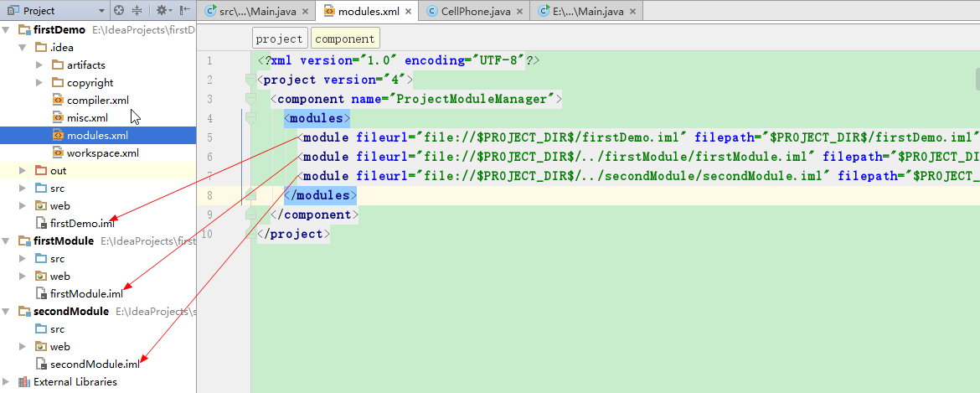This screenshot has width=980, height=393.
Task: Click the firstModule.iml file icon
Action: click(x=41, y=293)
